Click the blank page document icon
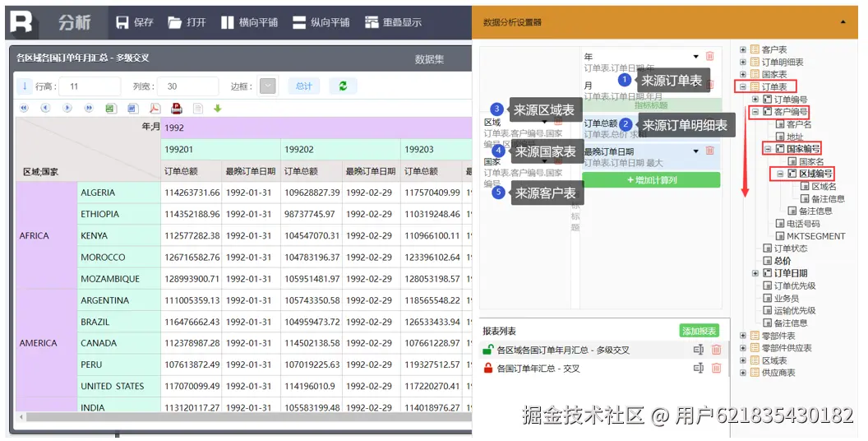Image resolution: width=868 pixels, height=441 pixels. point(197,108)
